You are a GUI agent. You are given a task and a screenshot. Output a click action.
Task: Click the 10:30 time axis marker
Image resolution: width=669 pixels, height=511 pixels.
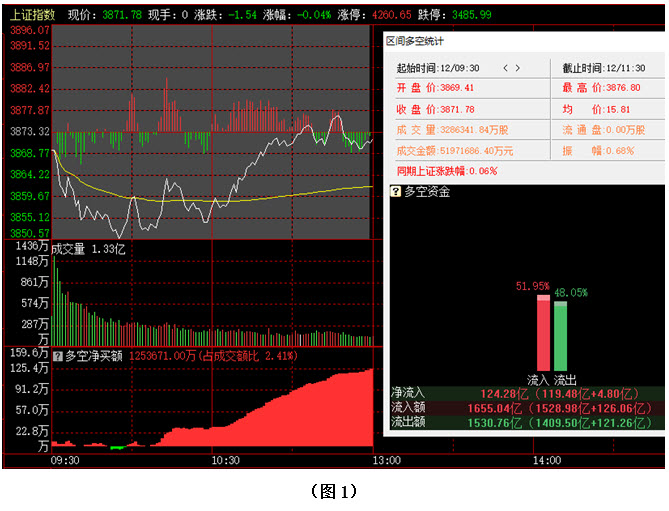click(x=225, y=461)
